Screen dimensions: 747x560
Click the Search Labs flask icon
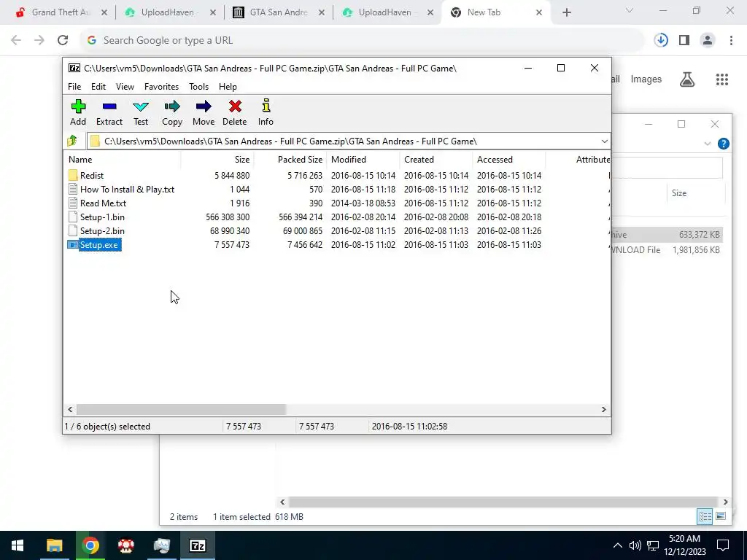(x=687, y=79)
